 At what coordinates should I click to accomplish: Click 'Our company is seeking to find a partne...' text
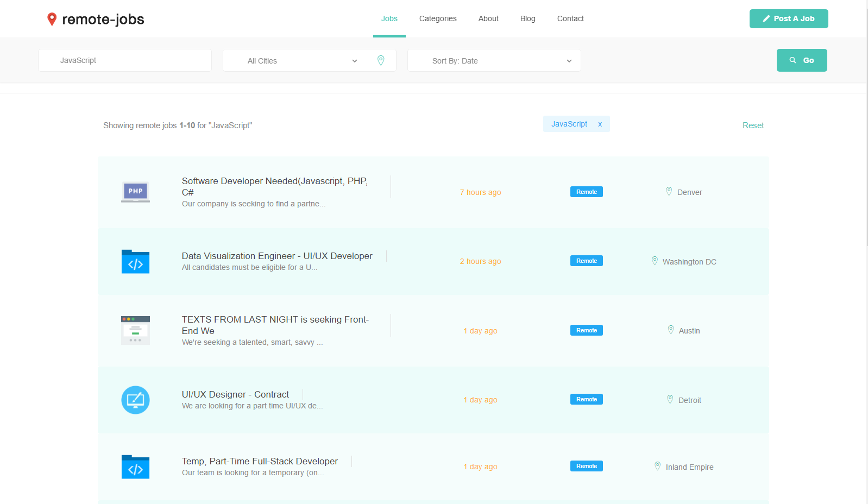coord(254,204)
